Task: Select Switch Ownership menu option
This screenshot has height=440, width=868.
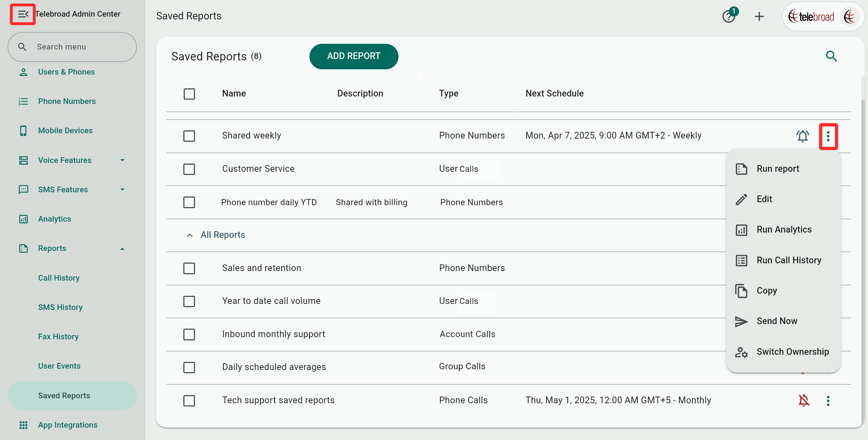Action: tap(792, 352)
